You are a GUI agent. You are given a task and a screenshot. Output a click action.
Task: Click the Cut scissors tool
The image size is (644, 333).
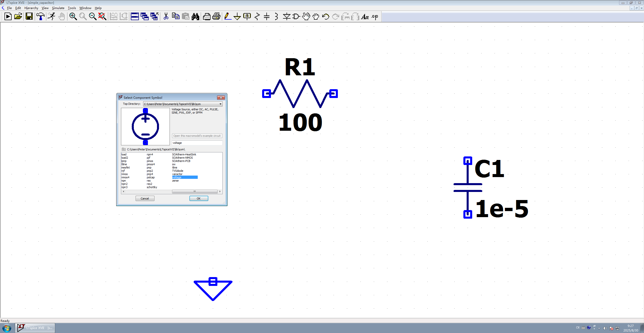tap(166, 17)
